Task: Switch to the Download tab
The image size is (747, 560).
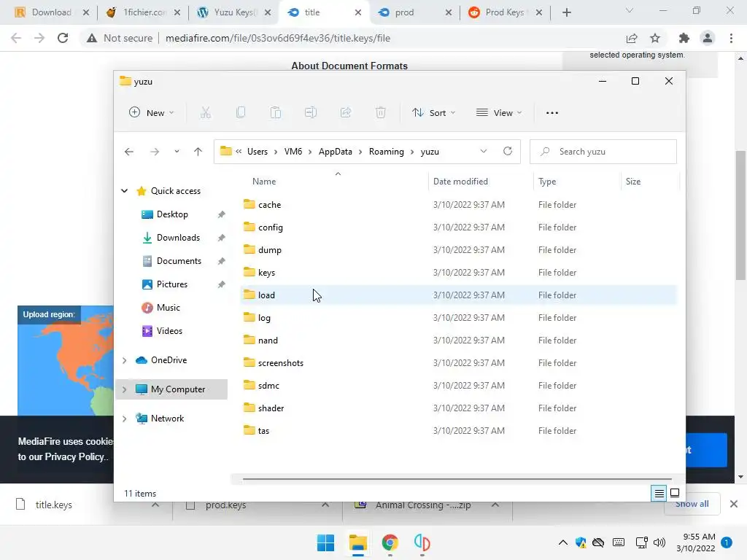Action: click(x=52, y=12)
